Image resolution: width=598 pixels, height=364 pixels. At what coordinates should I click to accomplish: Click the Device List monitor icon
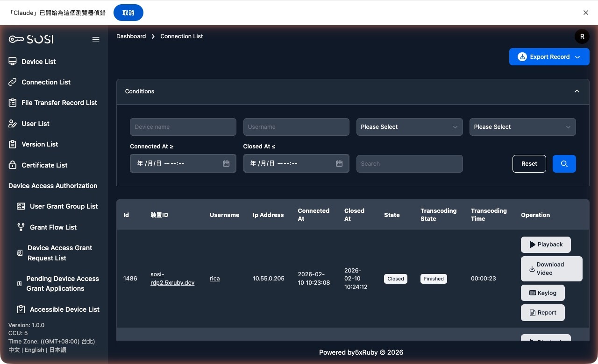(x=13, y=62)
